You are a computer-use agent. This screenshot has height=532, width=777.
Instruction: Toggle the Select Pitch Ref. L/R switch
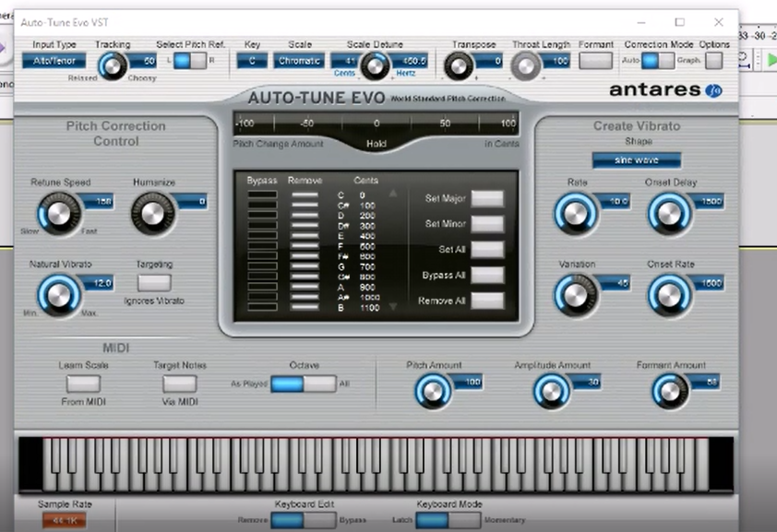point(190,61)
